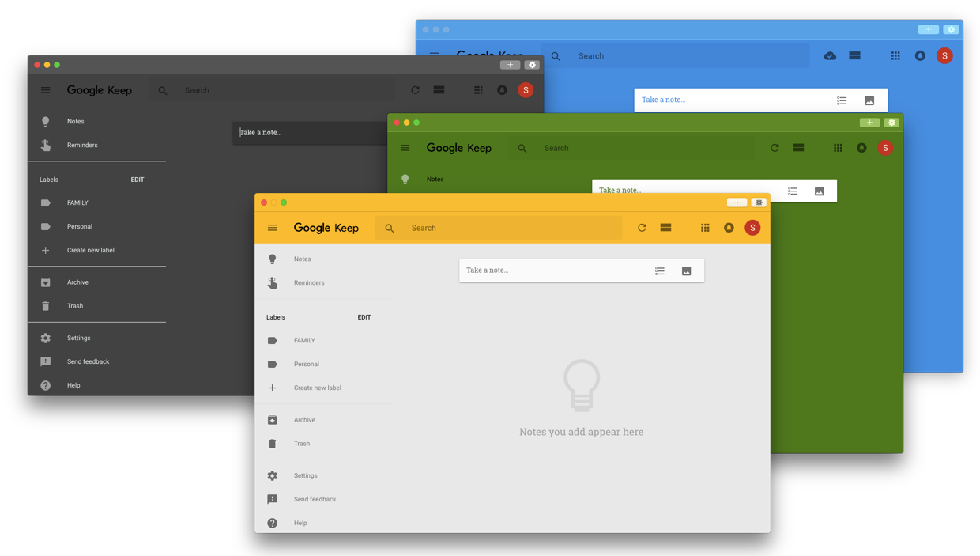Open Archive in the sidebar
The image size is (980, 556).
[303, 419]
